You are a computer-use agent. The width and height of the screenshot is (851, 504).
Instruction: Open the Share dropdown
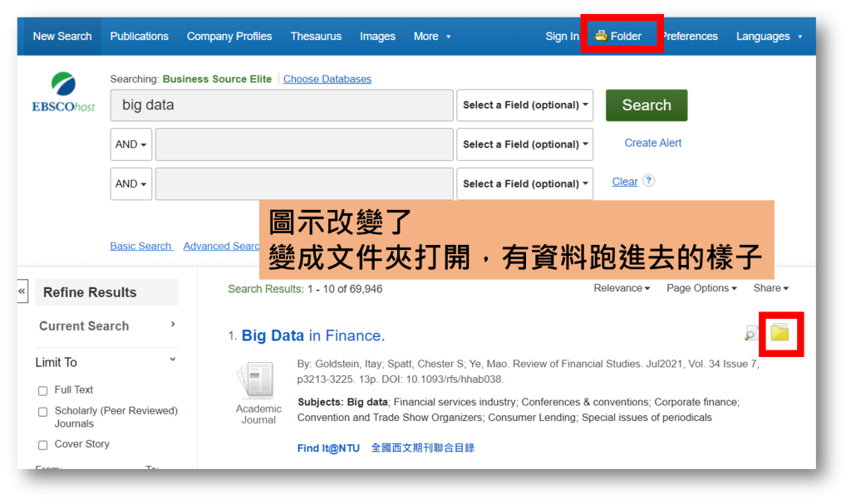coord(770,288)
